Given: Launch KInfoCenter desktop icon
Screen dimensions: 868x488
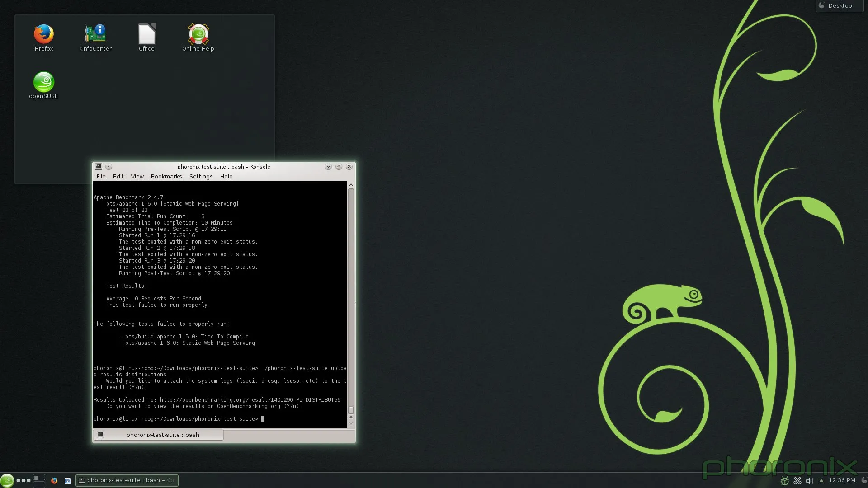Looking at the screenshot, I should (95, 35).
